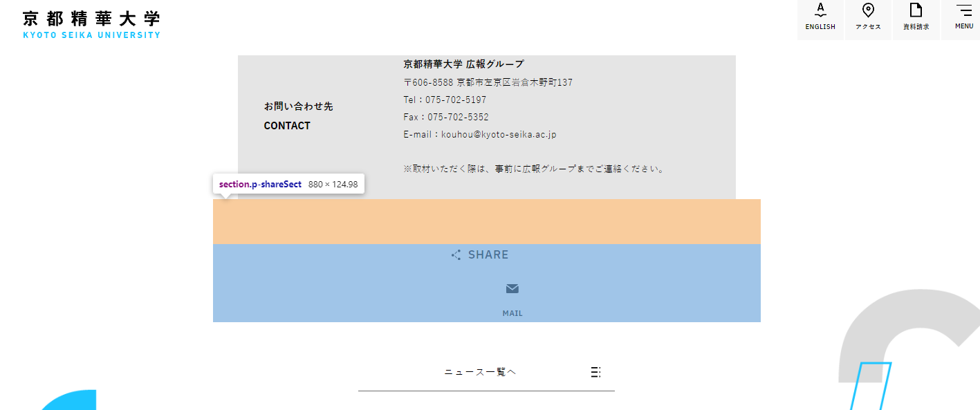Click the letter A icon above ENGLISH
The image size is (980, 410).
click(820, 10)
